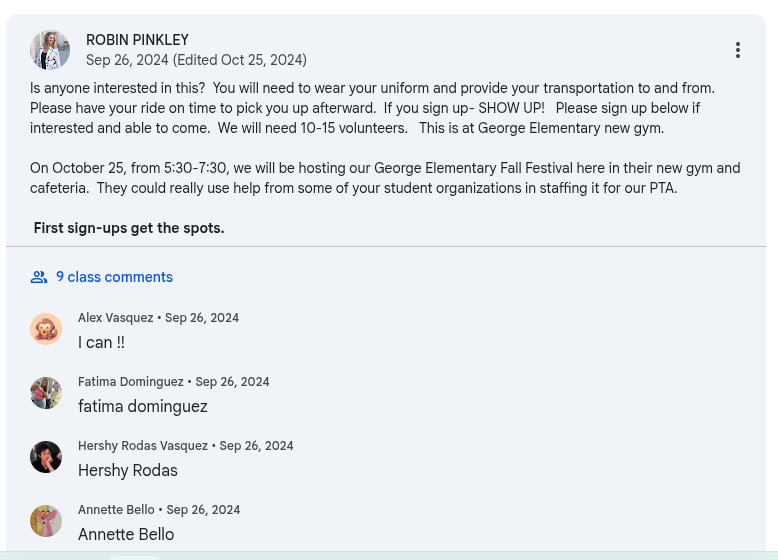
Task: Click the people icon beside class comments
Action: point(39,277)
